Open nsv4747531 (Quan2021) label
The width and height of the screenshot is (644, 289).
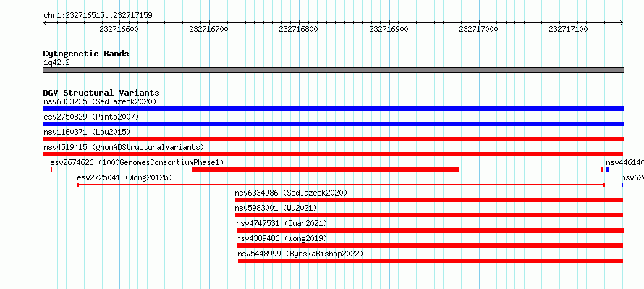coord(281,224)
